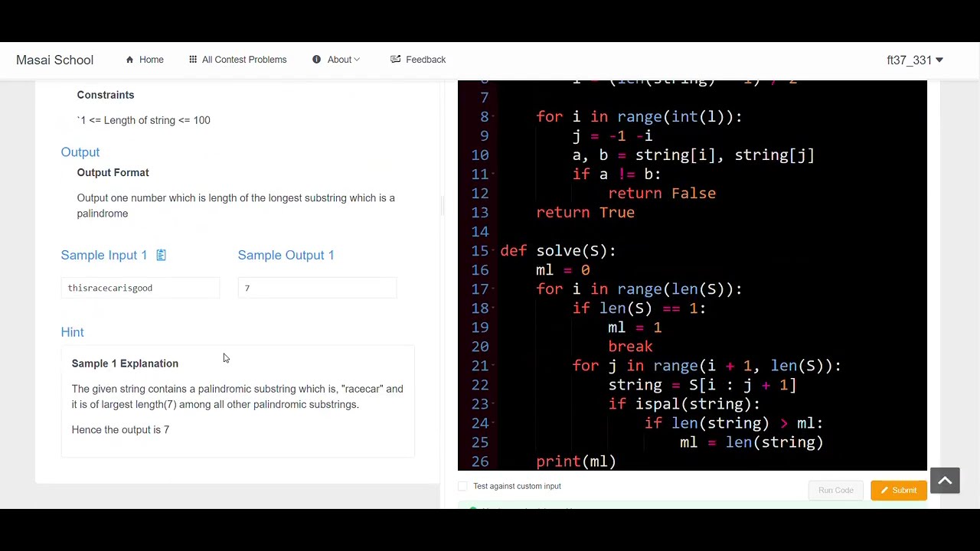Click the grid icon beside All Contest Problems
This screenshot has width=980, height=551.
193,60
